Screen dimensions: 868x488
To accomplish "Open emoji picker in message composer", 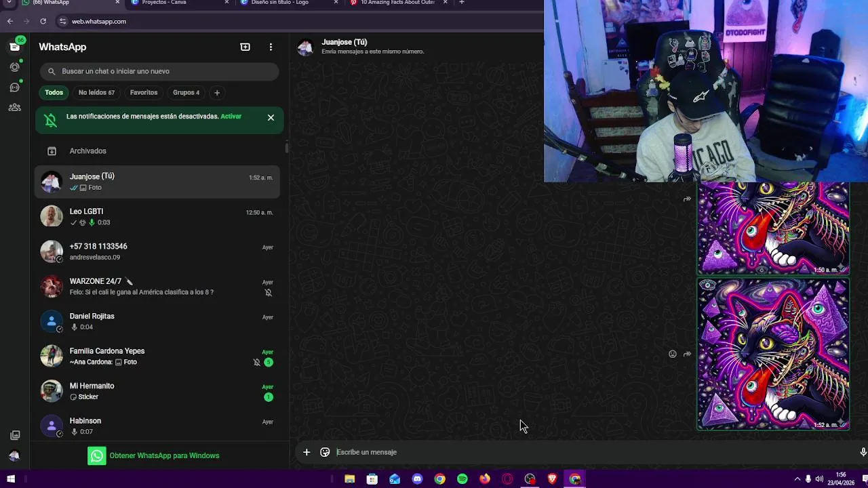I will pyautogui.click(x=325, y=452).
